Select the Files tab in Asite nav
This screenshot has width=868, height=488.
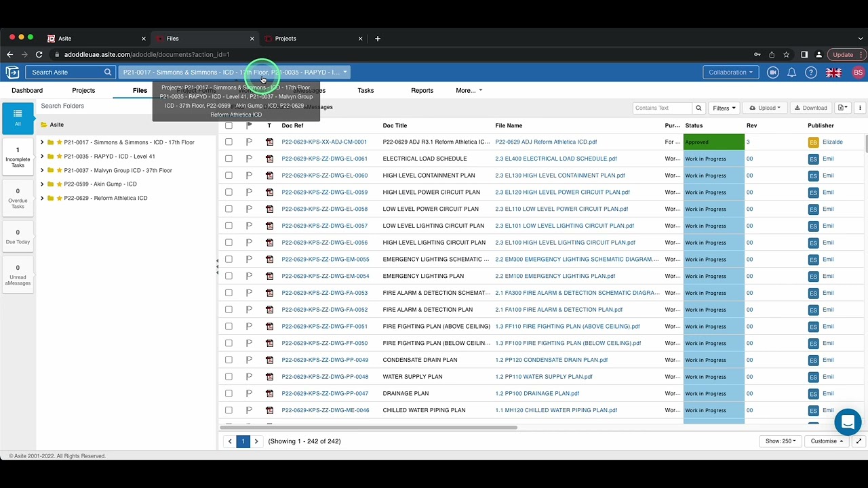[140, 91]
